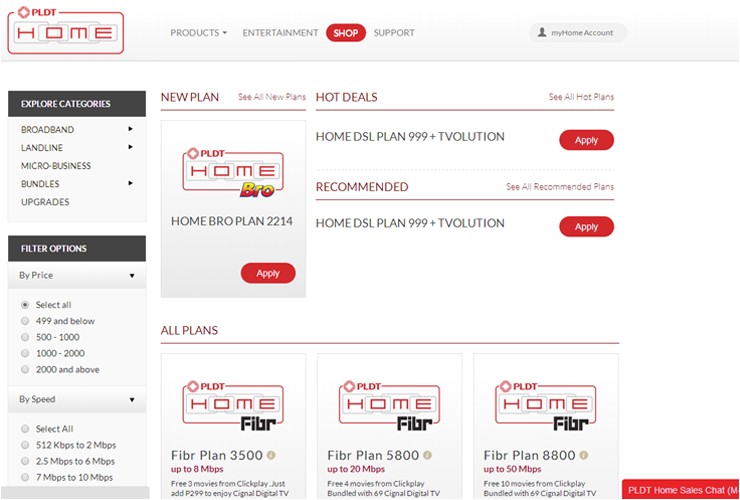Collapse the By Speed filter section
Viewport: 740px width, 500px height.
coord(131,400)
